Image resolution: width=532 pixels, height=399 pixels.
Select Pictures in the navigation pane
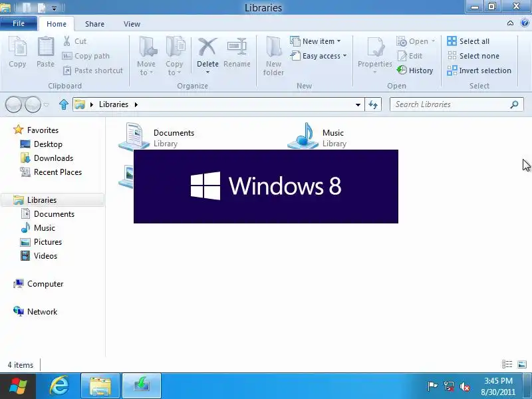pos(41,242)
